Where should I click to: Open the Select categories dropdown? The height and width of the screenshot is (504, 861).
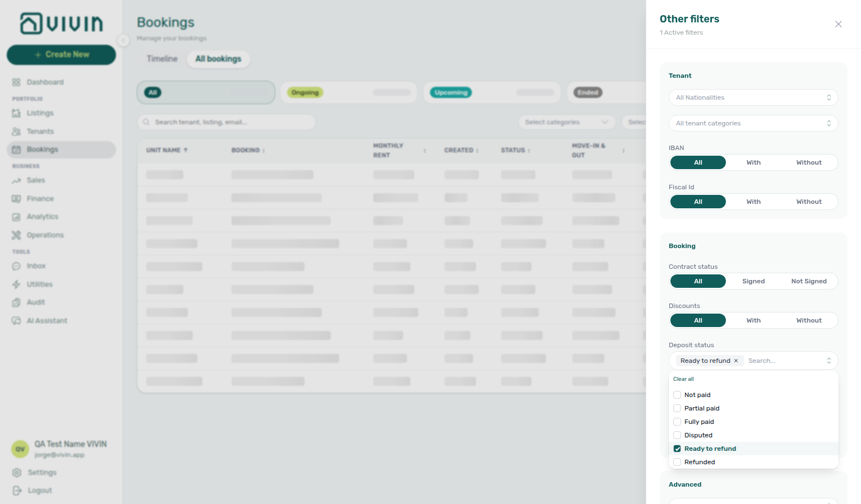pos(567,122)
